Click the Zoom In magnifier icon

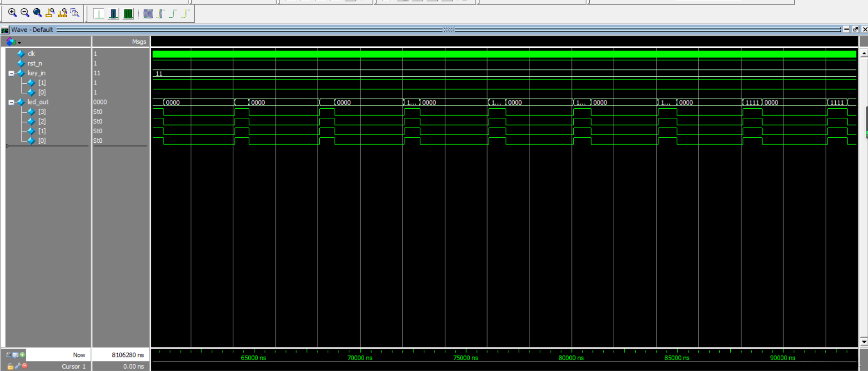click(12, 13)
